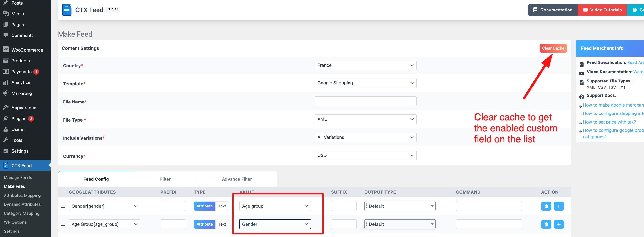Open the File Type dropdown showing XML
This screenshot has width=644, height=237.
pyautogui.click(x=365, y=119)
